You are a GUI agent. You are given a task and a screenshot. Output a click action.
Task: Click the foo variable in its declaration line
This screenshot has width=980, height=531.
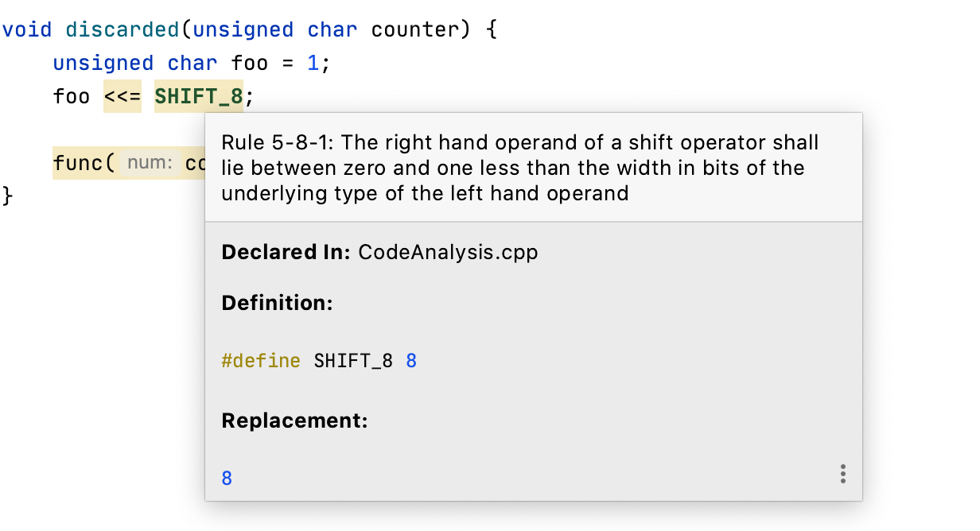pyautogui.click(x=251, y=64)
